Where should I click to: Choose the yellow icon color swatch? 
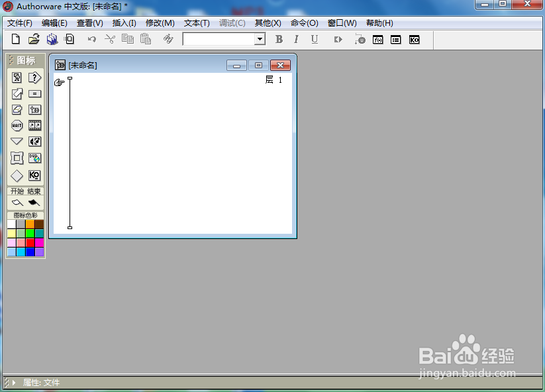12,234
